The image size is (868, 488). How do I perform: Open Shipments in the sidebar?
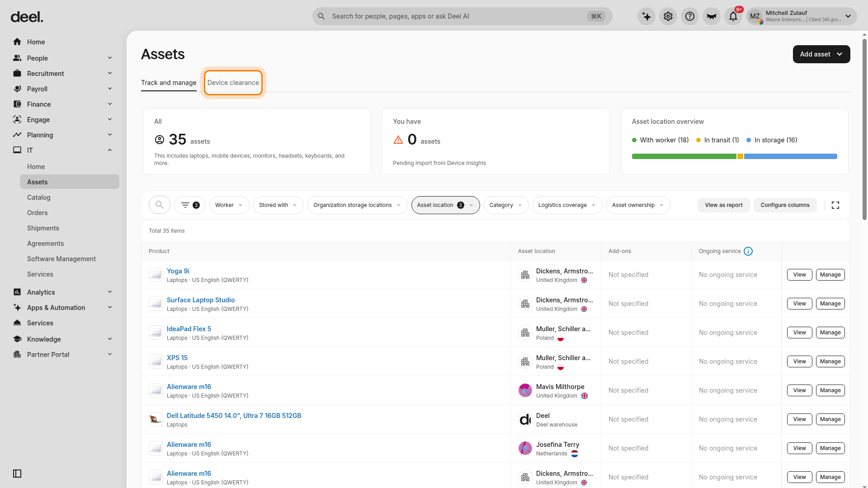tap(43, 228)
